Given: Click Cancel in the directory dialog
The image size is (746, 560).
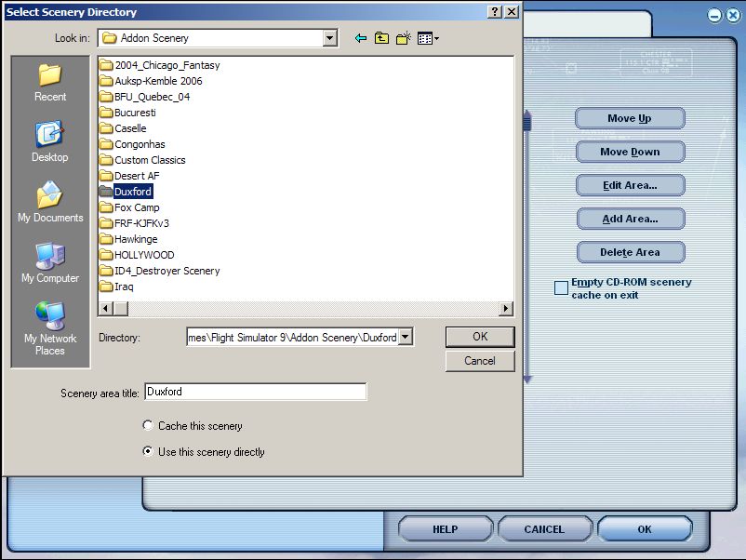Looking at the screenshot, I should [480, 361].
